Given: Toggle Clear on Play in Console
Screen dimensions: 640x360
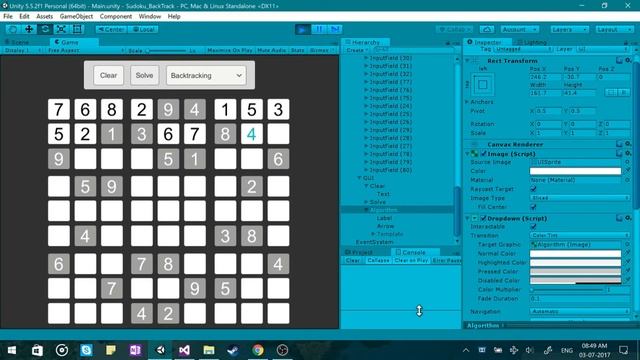Looking at the screenshot, I should click(x=411, y=260).
